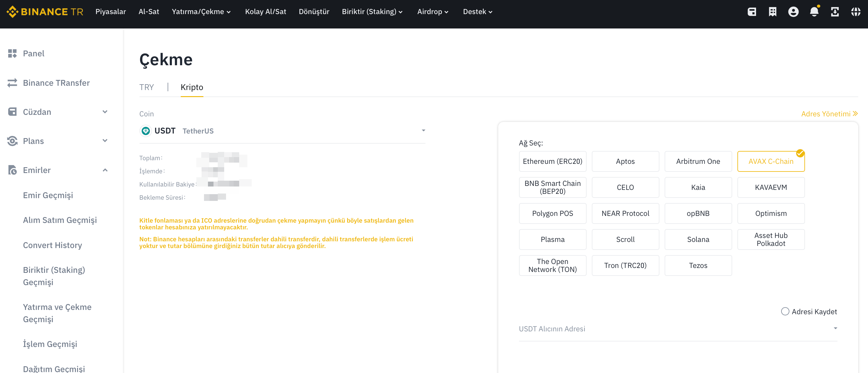Open the building icon in top bar
The height and width of the screenshot is (373, 868).
773,12
